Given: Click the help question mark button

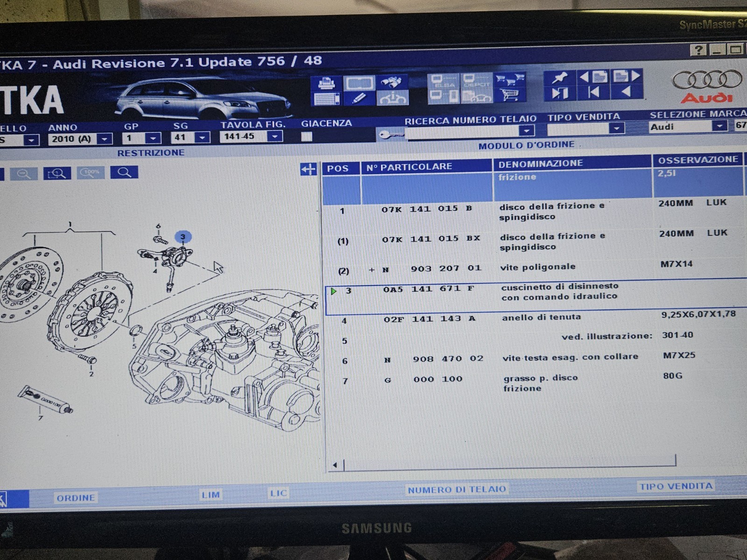Looking at the screenshot, I should click(x=698, y=50).
